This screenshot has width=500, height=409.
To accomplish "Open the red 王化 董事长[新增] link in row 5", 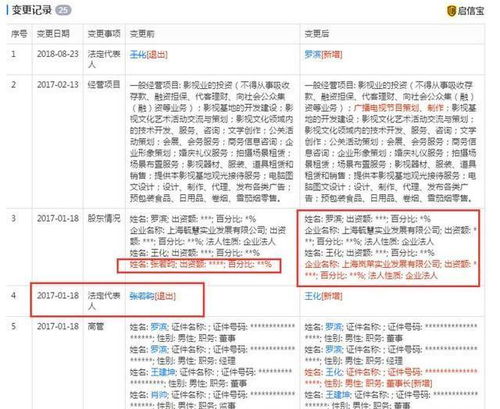I will click(x=391, y=378).
